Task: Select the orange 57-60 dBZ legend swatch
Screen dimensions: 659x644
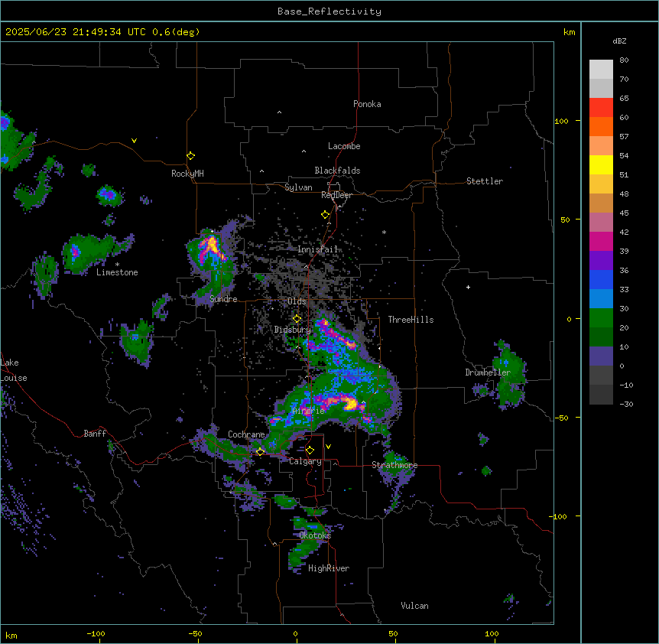Action: [601, 126]
